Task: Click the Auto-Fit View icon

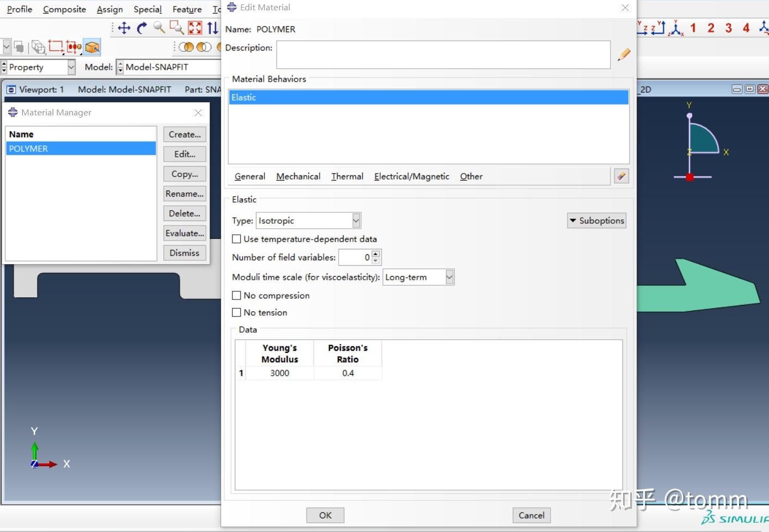Action: pos(194,28)
